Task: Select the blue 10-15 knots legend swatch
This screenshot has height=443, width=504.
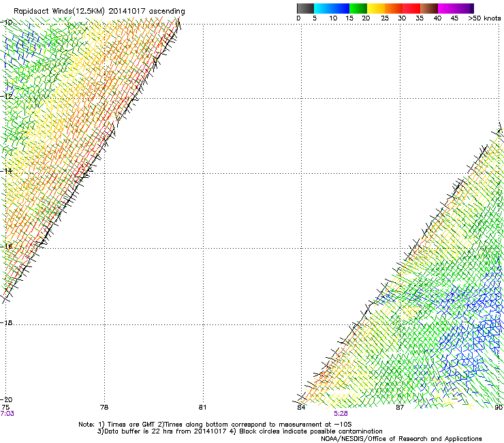Action: (341, 8)
